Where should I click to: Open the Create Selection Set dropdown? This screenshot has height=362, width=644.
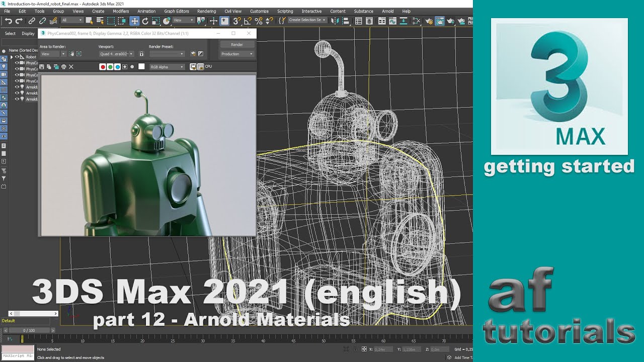point(307,21)
